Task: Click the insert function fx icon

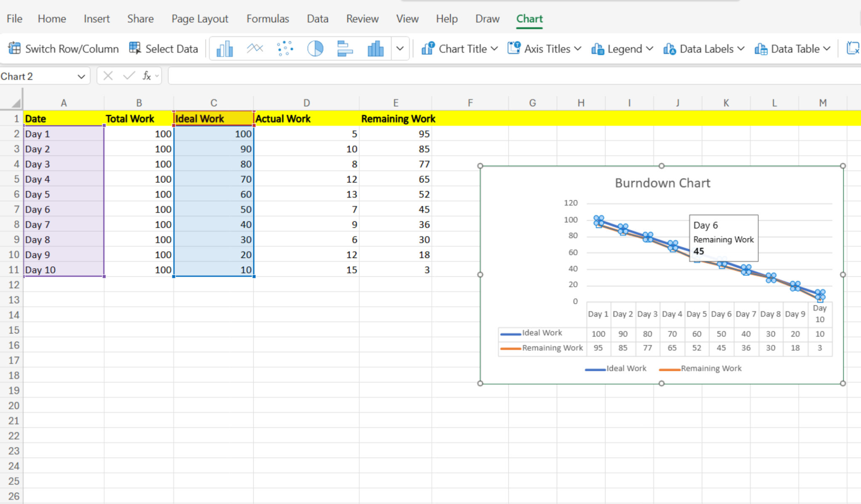Action: [146, 76]
